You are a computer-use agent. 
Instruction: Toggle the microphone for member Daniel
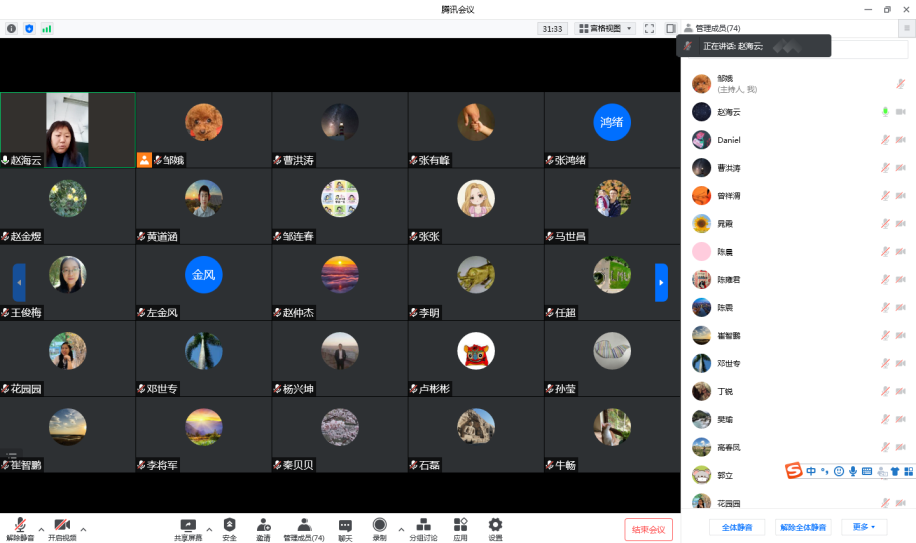[885, 140]
